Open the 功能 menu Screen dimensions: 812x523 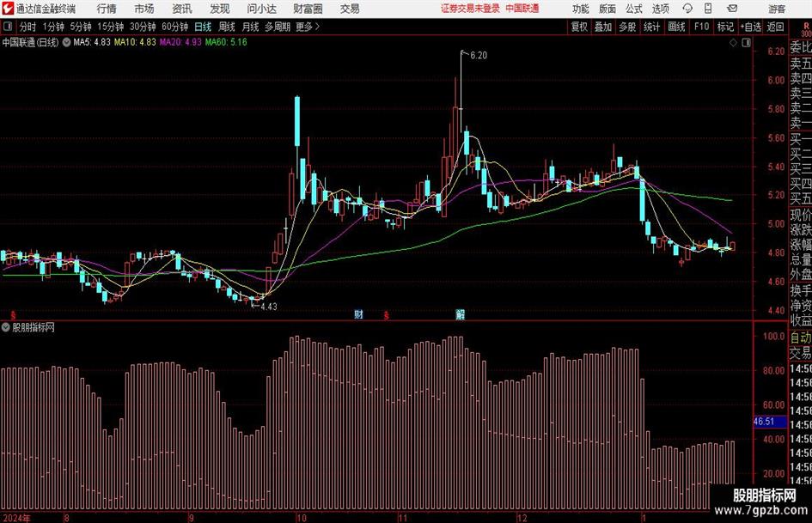pos(581,9)
